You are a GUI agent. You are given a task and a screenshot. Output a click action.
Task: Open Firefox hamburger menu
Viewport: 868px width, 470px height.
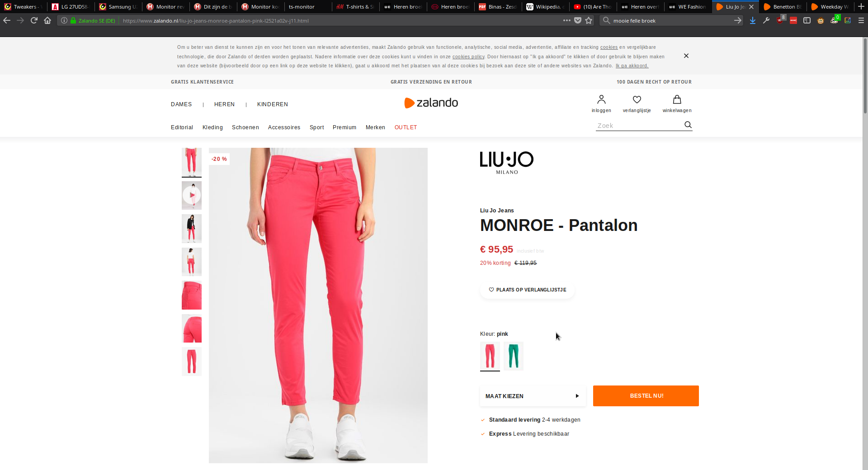pos(861,20)
